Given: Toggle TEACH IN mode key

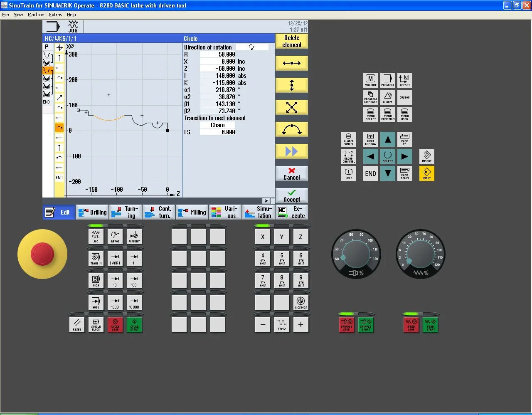Looking at the screenshot, I should pos(96,259).
